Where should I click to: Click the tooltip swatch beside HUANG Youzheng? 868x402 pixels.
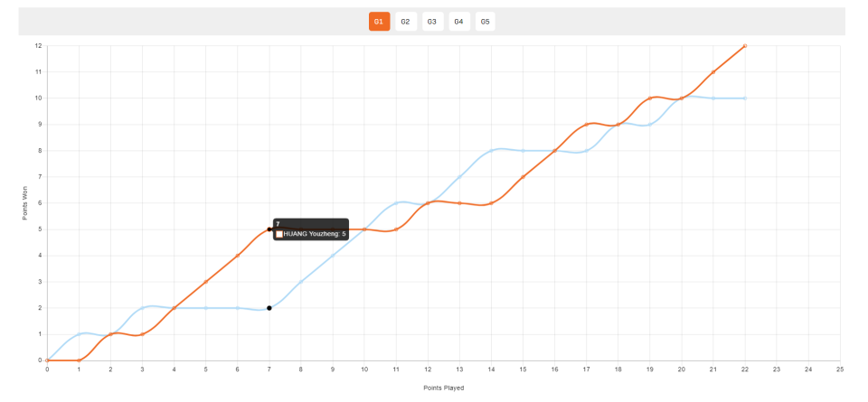279,234
